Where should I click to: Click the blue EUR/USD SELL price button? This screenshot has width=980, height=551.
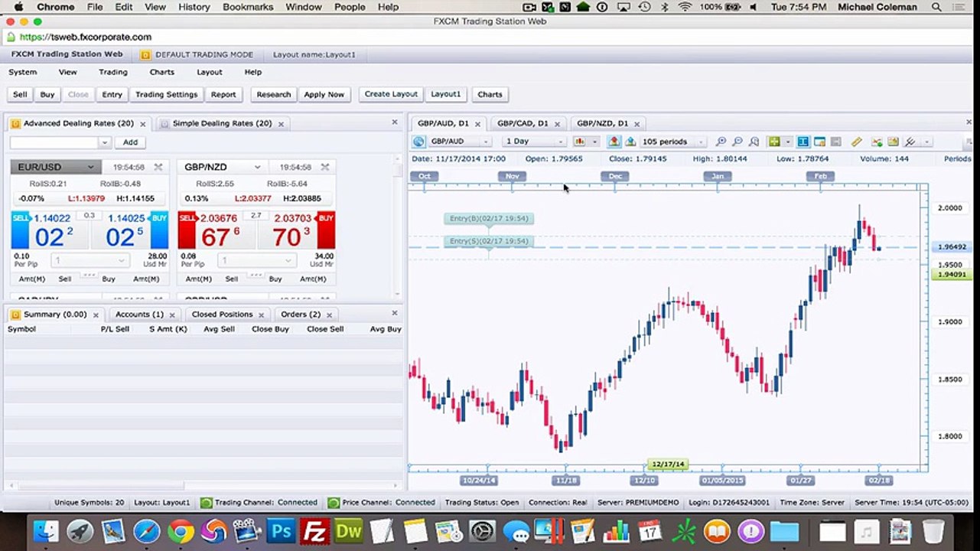[51, 230]
